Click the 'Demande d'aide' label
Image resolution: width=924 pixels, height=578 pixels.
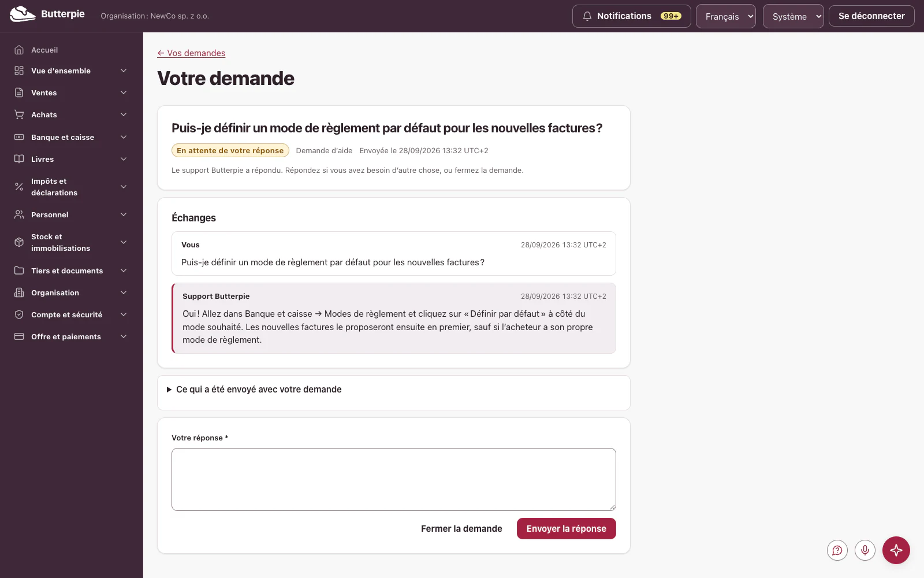pos(324,151)
